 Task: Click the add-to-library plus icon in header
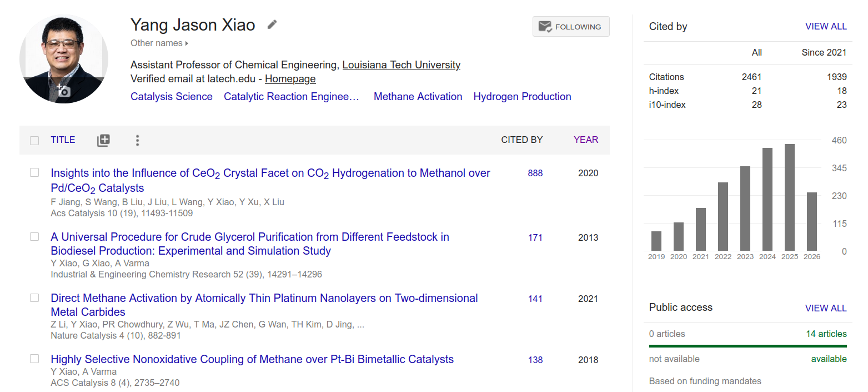[x=103, y=140]
